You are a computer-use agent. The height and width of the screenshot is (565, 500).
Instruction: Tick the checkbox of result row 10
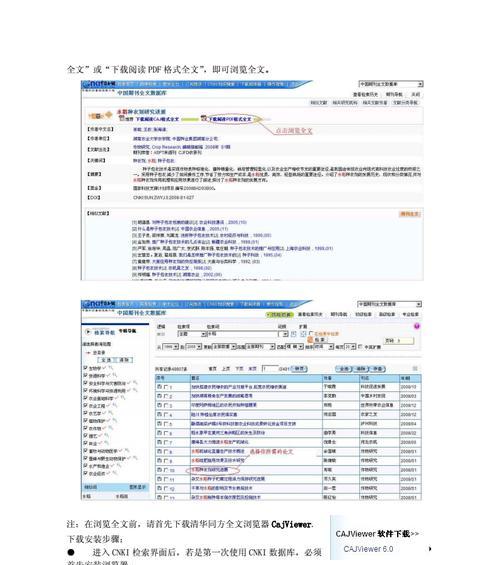[x=166, y=470]
